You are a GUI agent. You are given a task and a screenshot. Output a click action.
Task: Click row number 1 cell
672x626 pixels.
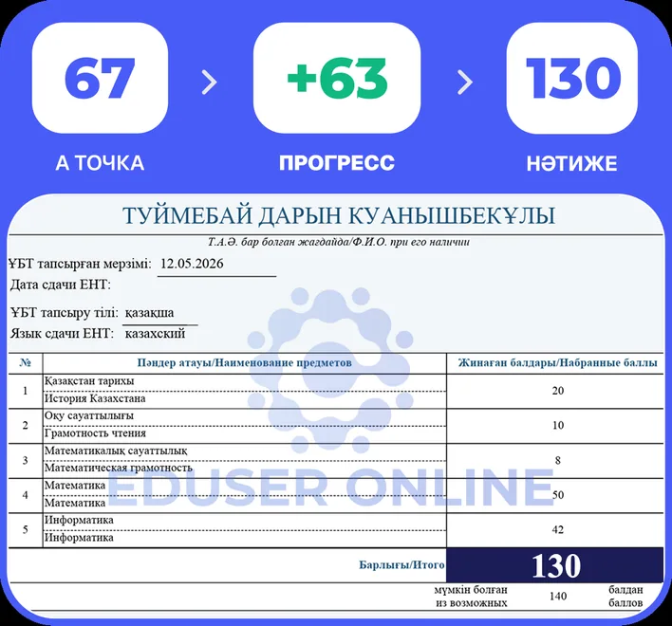(x=26, y=391)
